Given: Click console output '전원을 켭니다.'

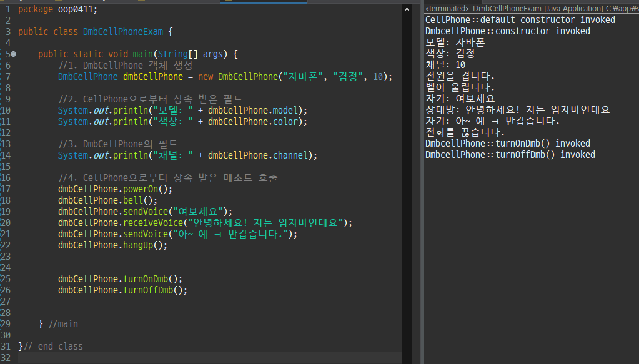Looking at the screenshot, I should tap(460, 76).
